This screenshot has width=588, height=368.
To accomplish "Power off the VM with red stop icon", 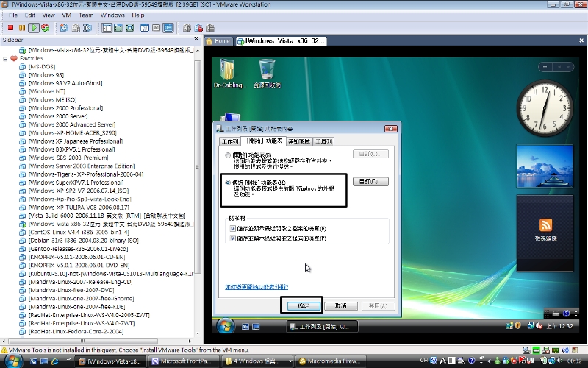I will coord(10,28).
